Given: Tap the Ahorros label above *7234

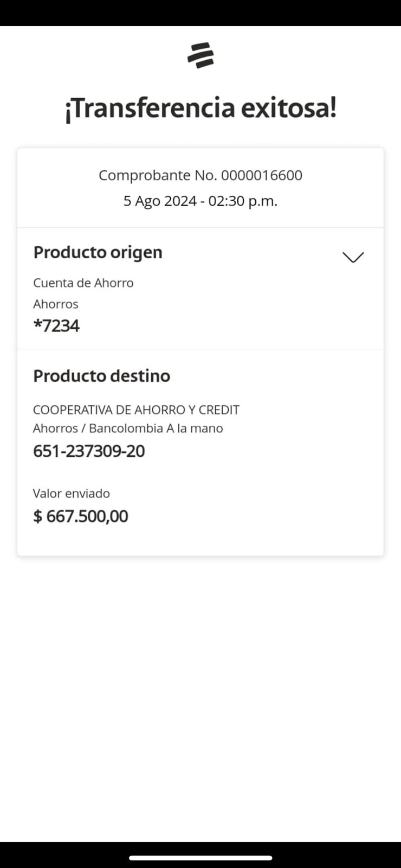Looking at the screenshot, I should 56,304.
